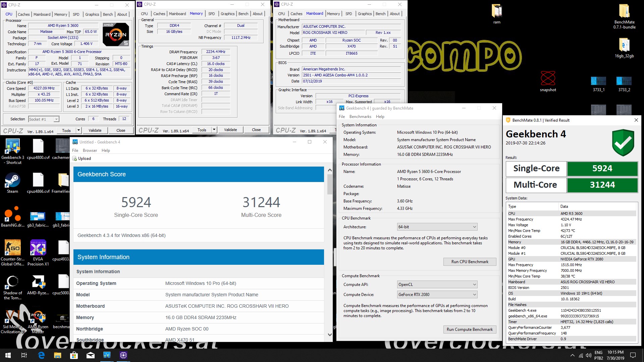This screenshot has height=362, width=644.
Task: Select the 3733_2 image on the desktop
Action: point(624,84)
